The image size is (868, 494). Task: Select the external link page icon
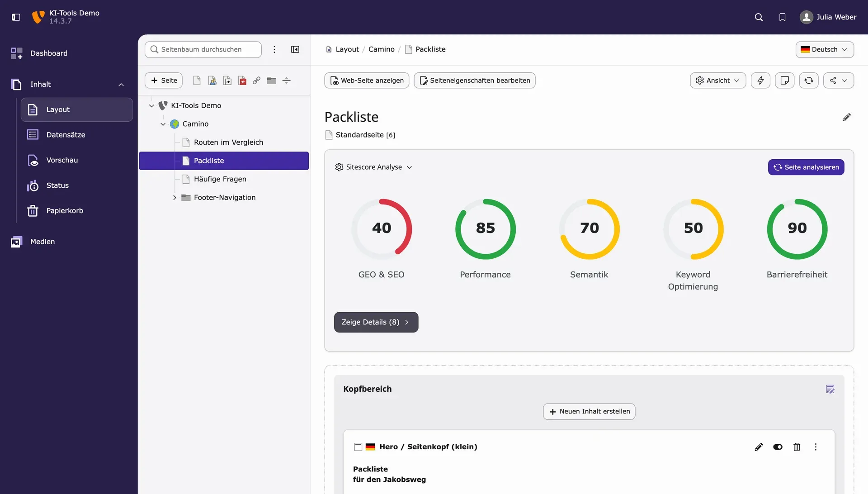click(x=257, y=81)
